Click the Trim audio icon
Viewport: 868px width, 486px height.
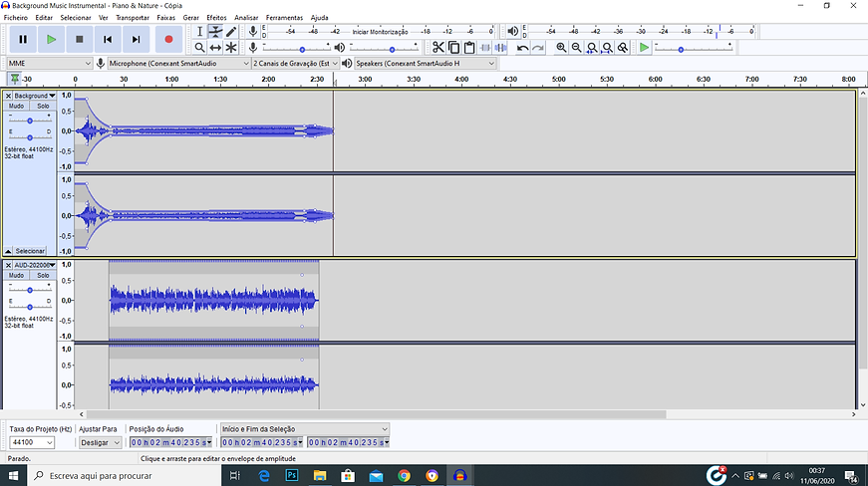485,48
